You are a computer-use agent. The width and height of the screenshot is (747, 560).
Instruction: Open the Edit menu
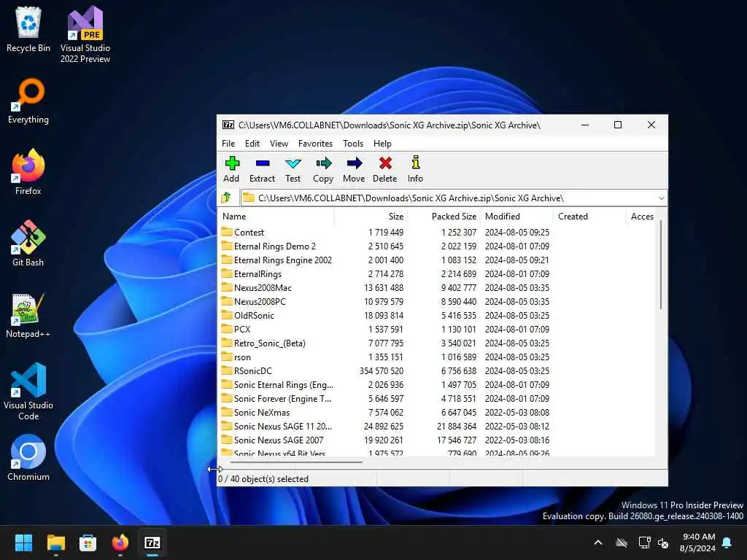click(x=252, y=144)
